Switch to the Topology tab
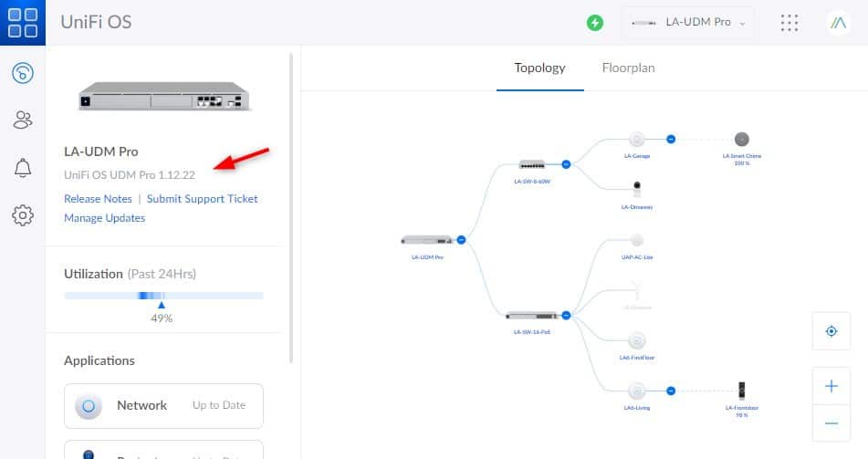The image size is (868, 459). [x=539, y=68]
